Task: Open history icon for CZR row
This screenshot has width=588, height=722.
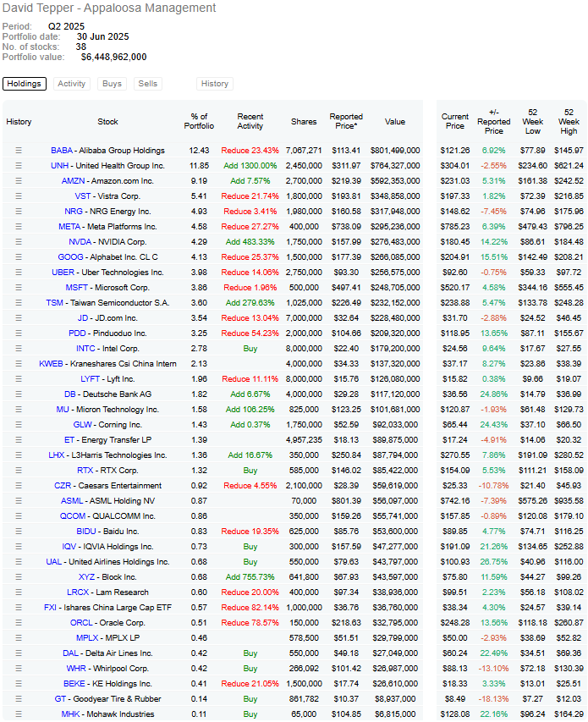Action: pyautogui.click(x=19, y=485)
